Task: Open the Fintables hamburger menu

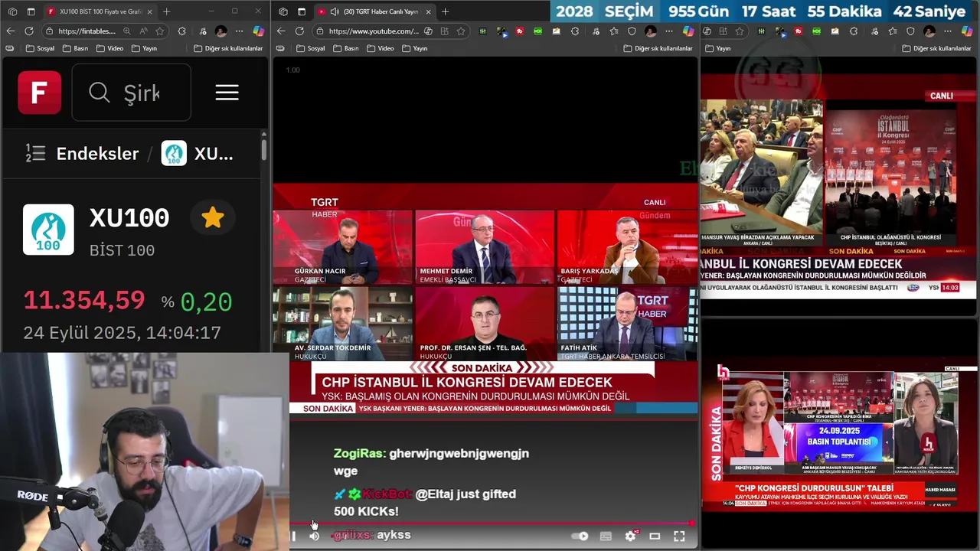Action: [227, 93]
